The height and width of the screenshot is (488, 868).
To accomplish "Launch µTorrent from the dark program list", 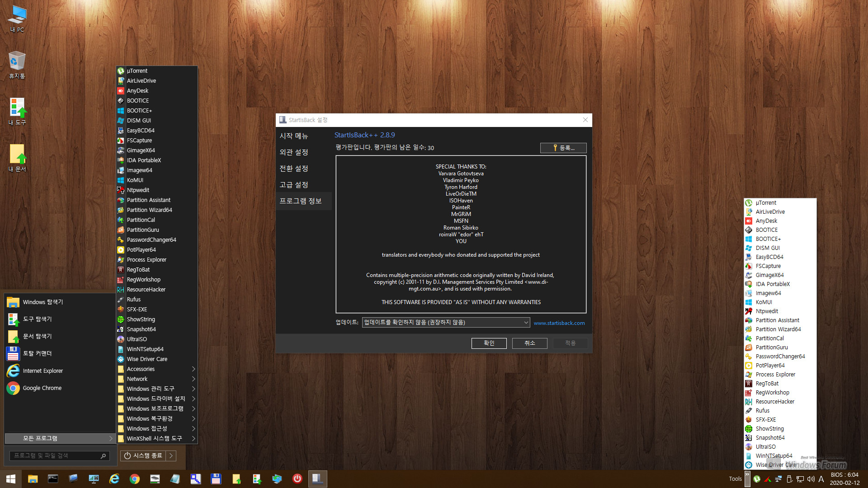I will [x=157, y=71].
